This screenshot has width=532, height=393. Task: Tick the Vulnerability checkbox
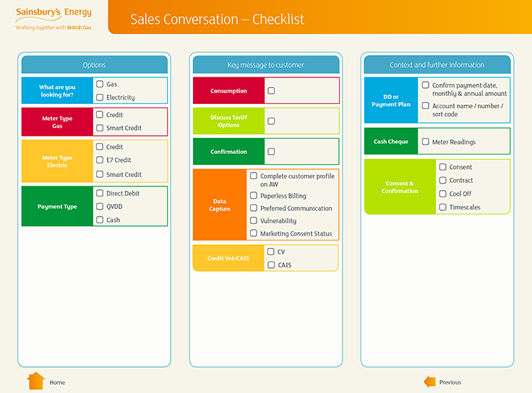254,221
